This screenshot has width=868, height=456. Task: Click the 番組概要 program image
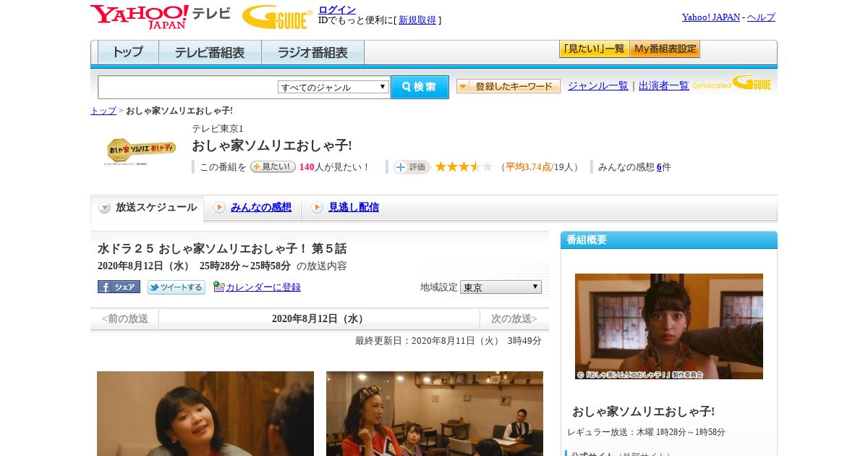(669, 326)
